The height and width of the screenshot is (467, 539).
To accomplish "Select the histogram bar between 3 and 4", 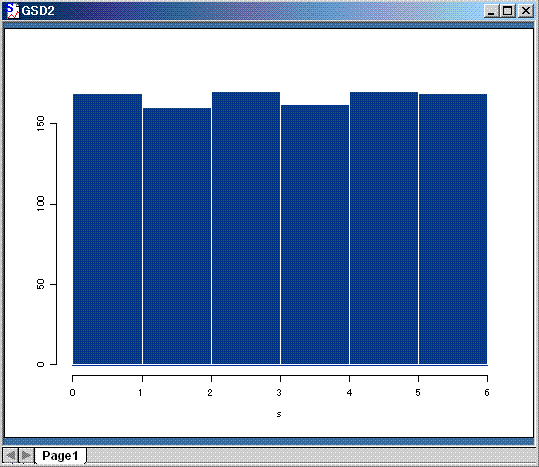I will [315, 234].
